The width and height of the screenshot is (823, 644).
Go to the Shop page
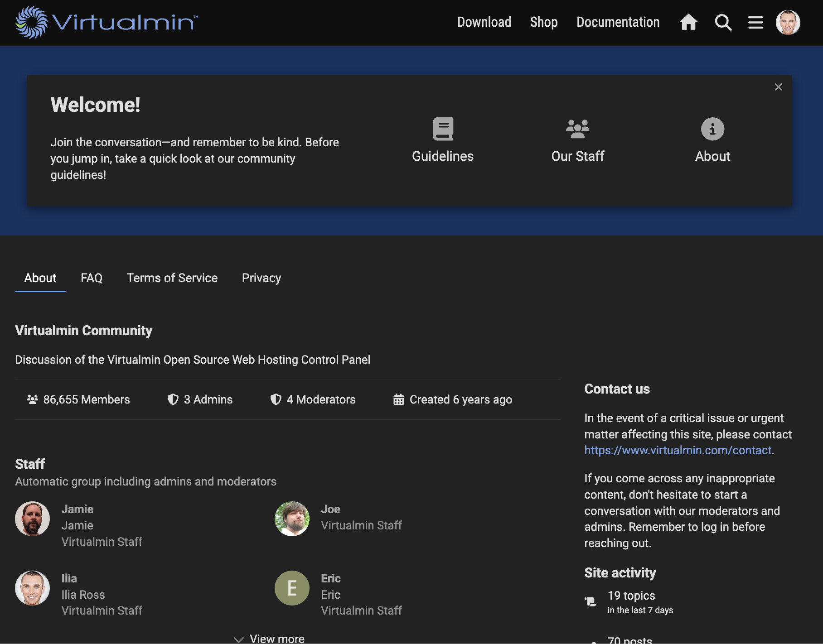coord(544,22)
